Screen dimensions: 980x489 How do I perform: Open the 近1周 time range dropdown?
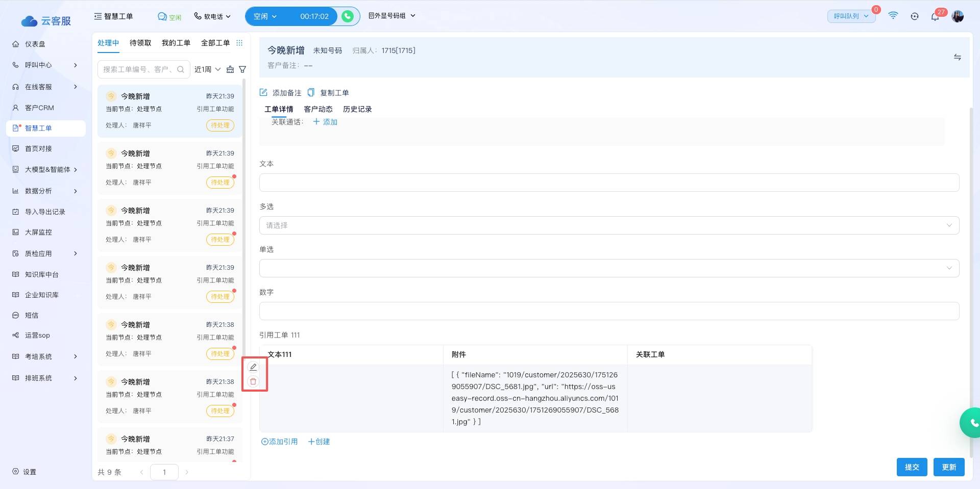click(x=207, y=69)
